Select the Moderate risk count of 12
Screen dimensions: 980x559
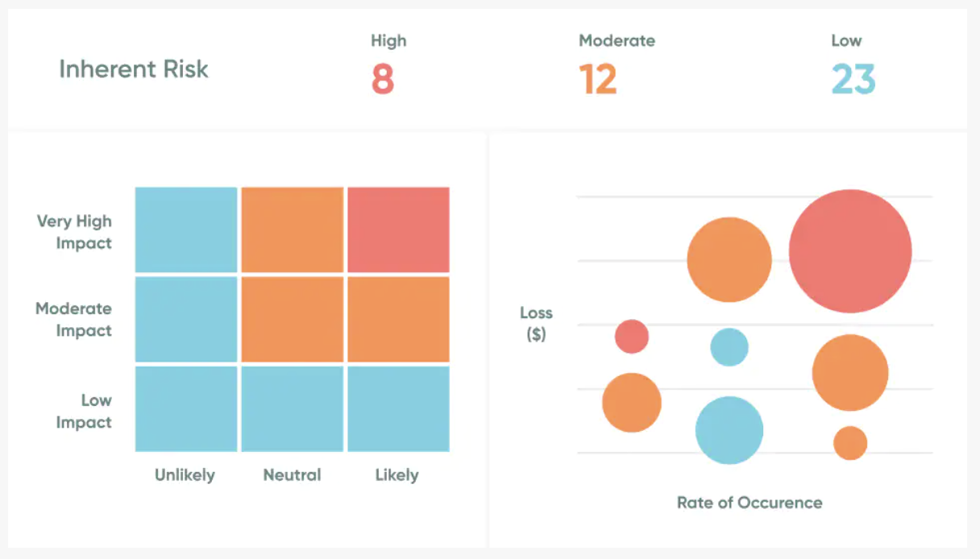[x=597, y=79]
